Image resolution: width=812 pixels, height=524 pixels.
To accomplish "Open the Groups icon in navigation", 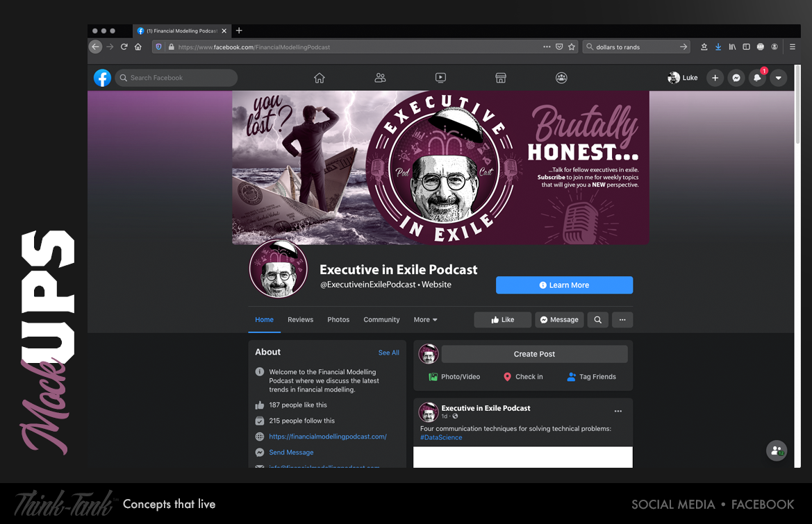I will pos(561,78).
